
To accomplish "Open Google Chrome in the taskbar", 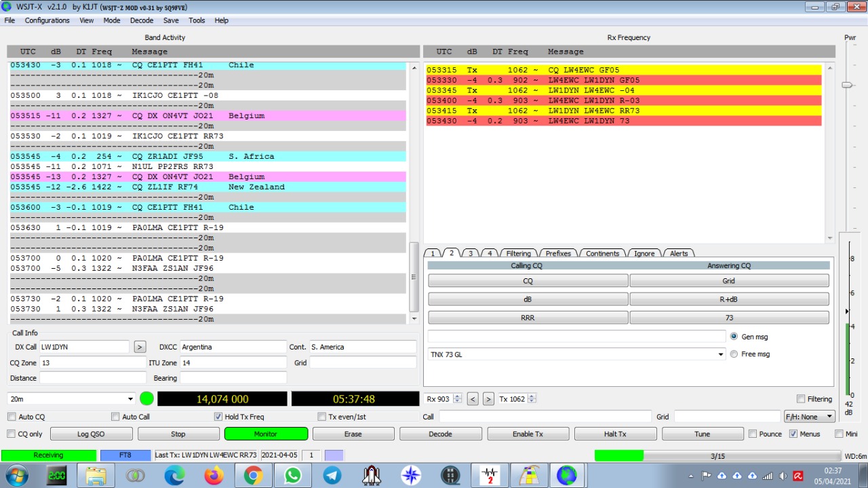I will 253,476.
